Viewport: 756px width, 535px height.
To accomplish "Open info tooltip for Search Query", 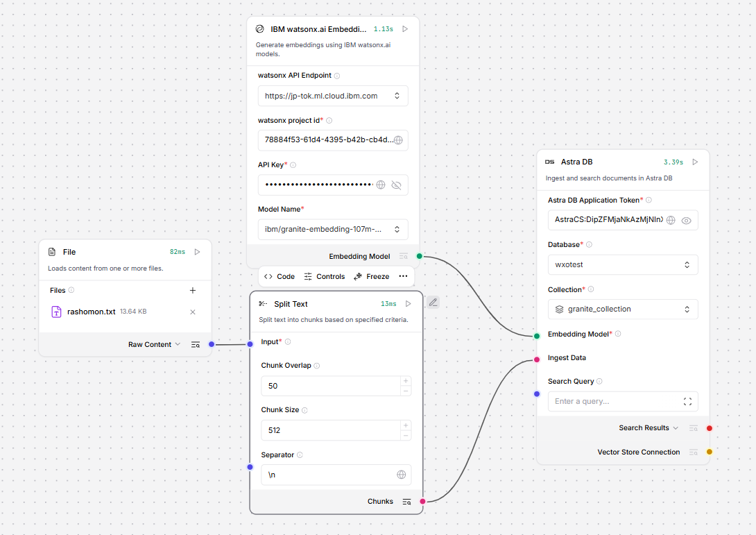I will click(599, 381).
